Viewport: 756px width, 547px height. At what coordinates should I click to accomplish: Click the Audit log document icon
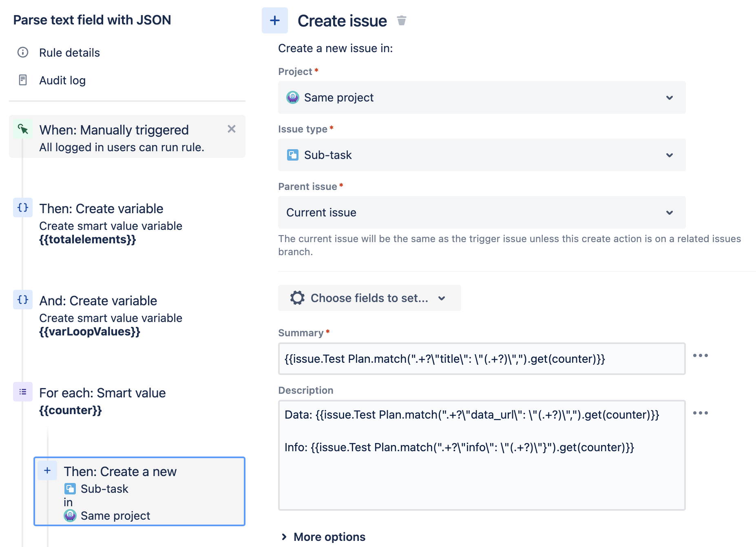pos(23,80)
